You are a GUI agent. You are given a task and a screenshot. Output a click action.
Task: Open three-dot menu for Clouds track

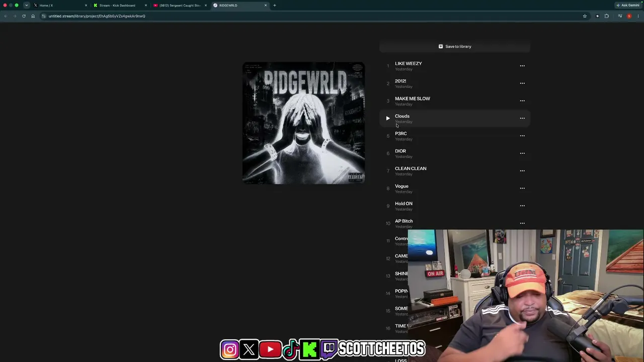[522, 118]
